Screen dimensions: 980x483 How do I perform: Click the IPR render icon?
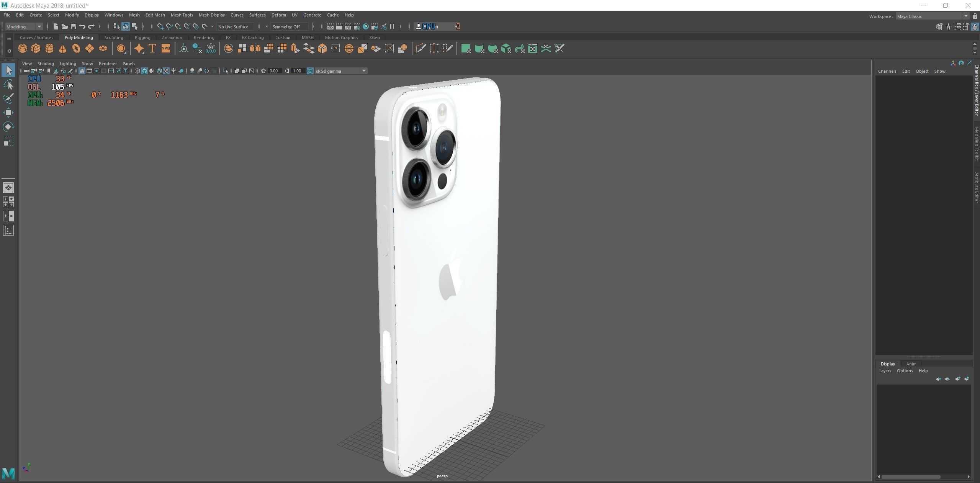[348, 26]
